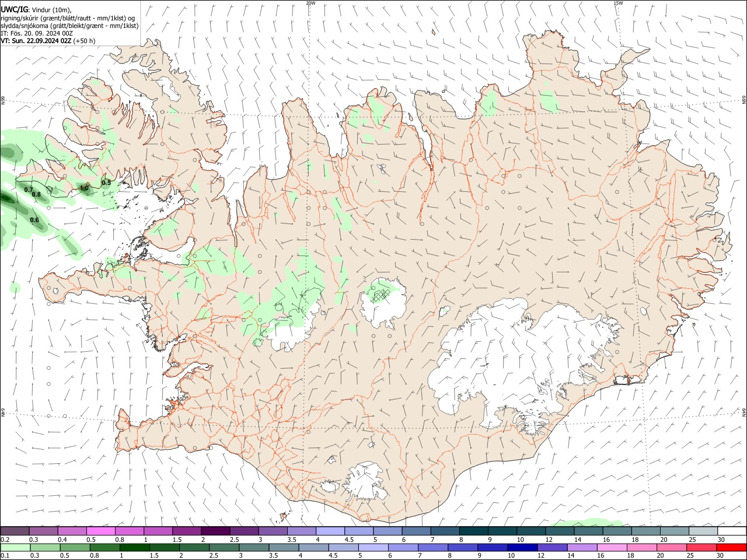Image resolution: width=747 pixels, height=560 pixels.
Task: Pick the coral red 25 rain scale swatch
Action: coord(701,548)
